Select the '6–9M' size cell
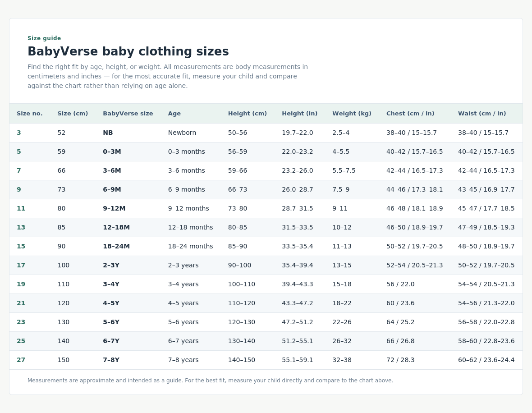532x413 pixels. [x=112, y=190]
